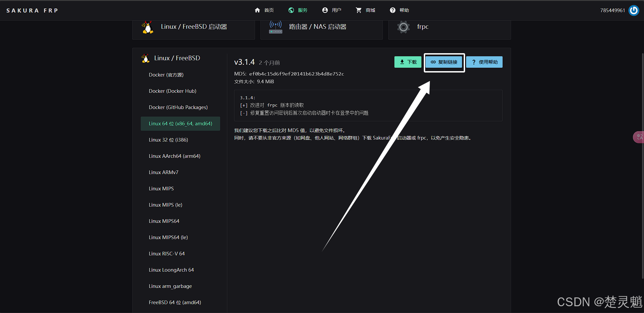This screenshot has width=644, height=313.
Task: Open the account avatar power icon
Action: point(634,10)
